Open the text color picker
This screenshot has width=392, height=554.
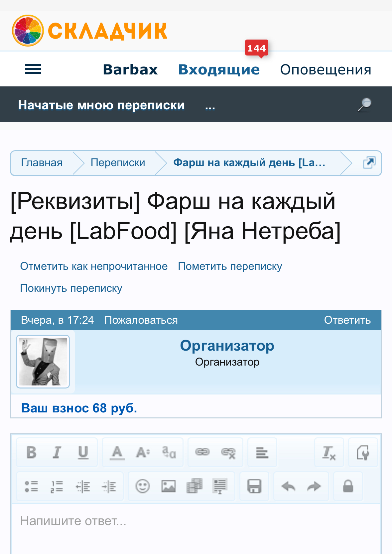point(117,452)
